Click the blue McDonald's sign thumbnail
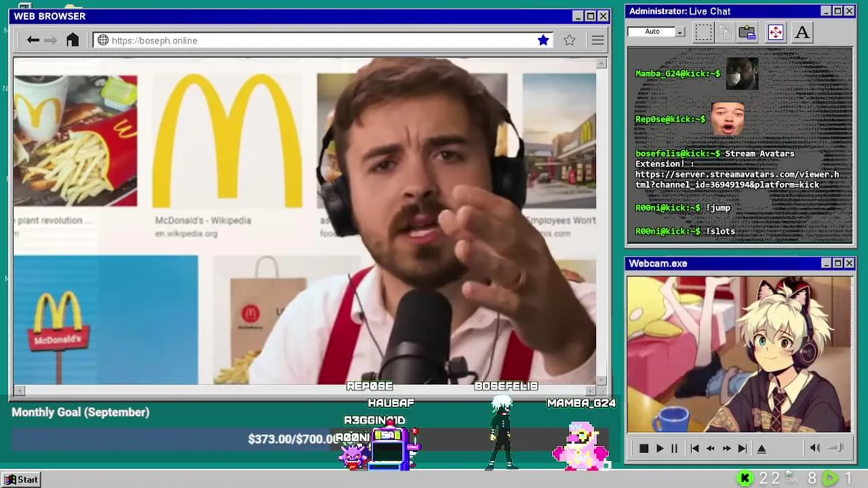 (106, 320)
